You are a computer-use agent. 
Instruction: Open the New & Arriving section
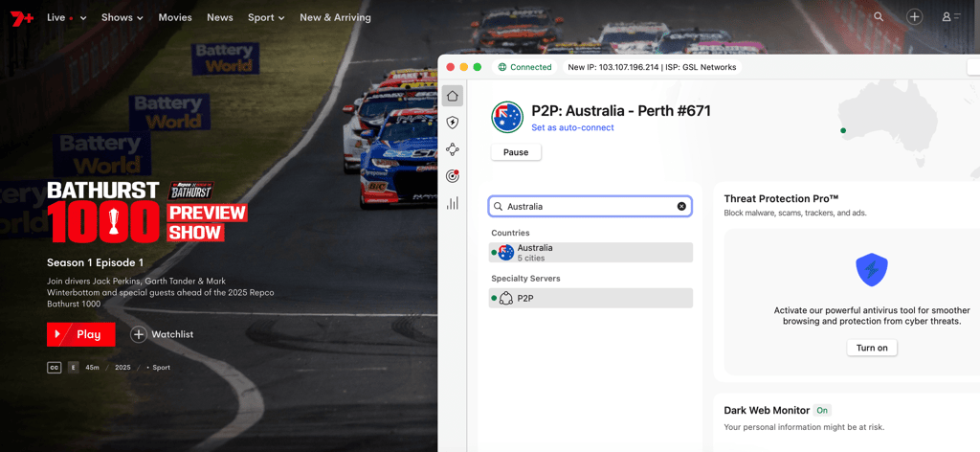(x=335, y=17)
